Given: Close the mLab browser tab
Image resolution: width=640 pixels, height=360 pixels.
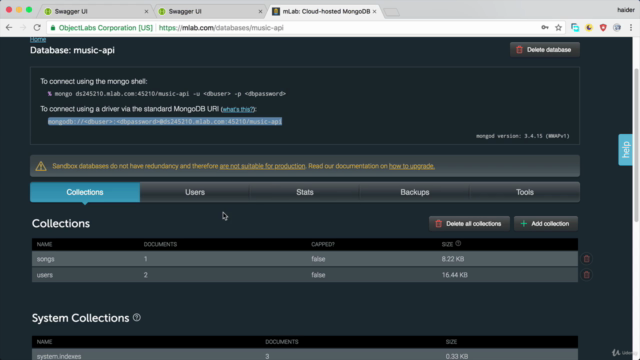Looking at the screenshot, I should pos(374,11).
